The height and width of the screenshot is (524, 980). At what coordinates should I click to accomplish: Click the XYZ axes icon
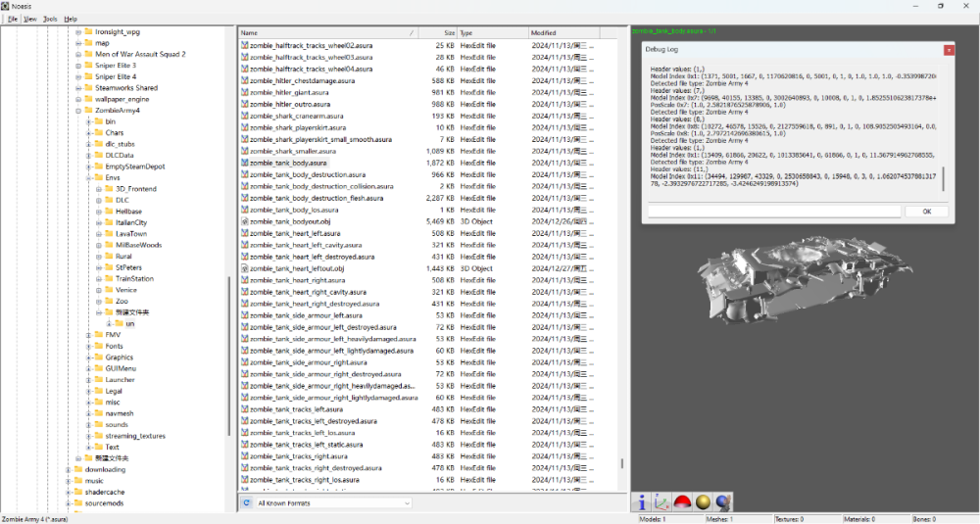click(x=662, y=501)
